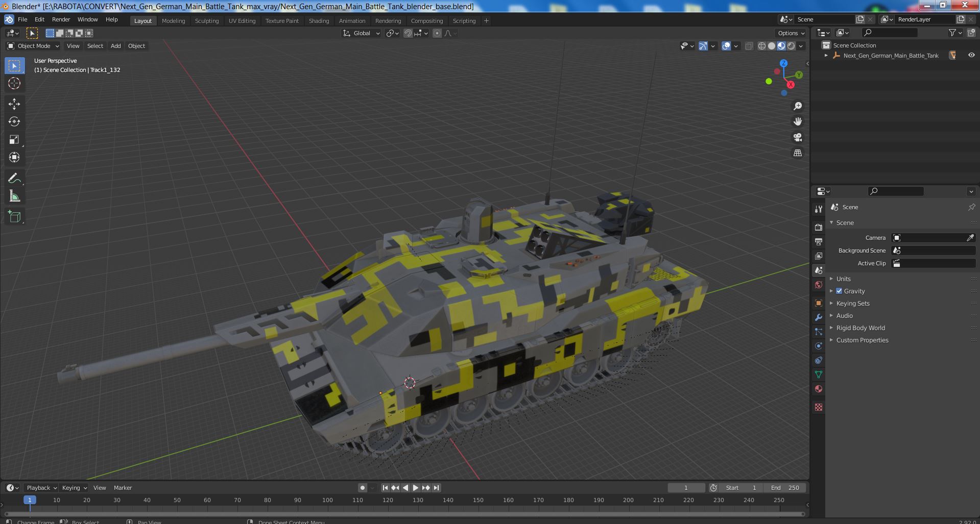The width and height of the screenshot is (980, 524).
Task: Select the Scale tool
Action: (x=14, y=140)
